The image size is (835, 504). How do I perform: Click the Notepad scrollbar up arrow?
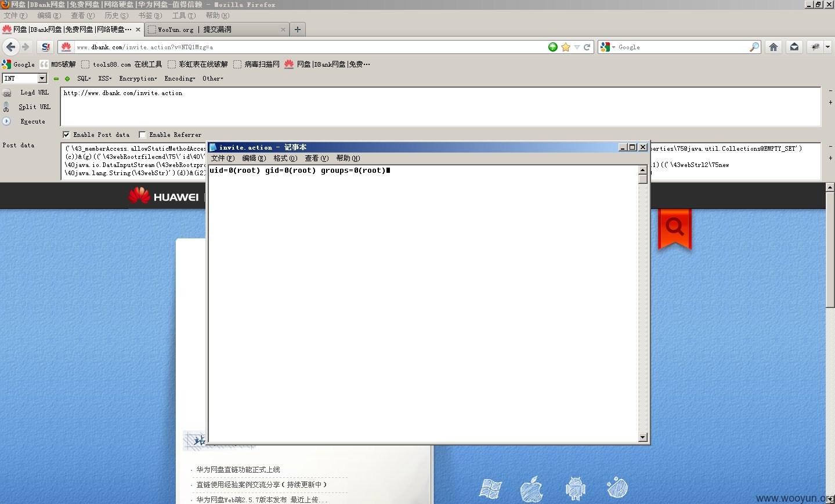[642, 170]
